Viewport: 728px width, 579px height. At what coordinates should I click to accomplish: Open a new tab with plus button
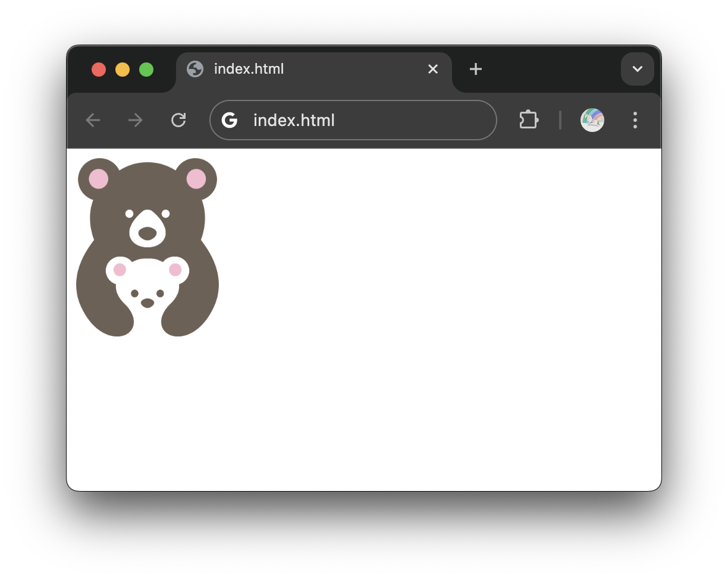(475, 69)
